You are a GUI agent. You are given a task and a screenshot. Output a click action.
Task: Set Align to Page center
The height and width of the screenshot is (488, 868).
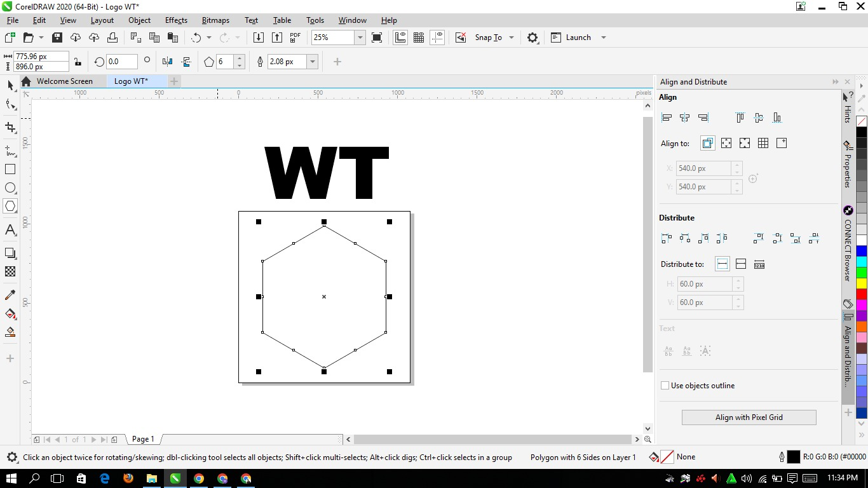745,143
